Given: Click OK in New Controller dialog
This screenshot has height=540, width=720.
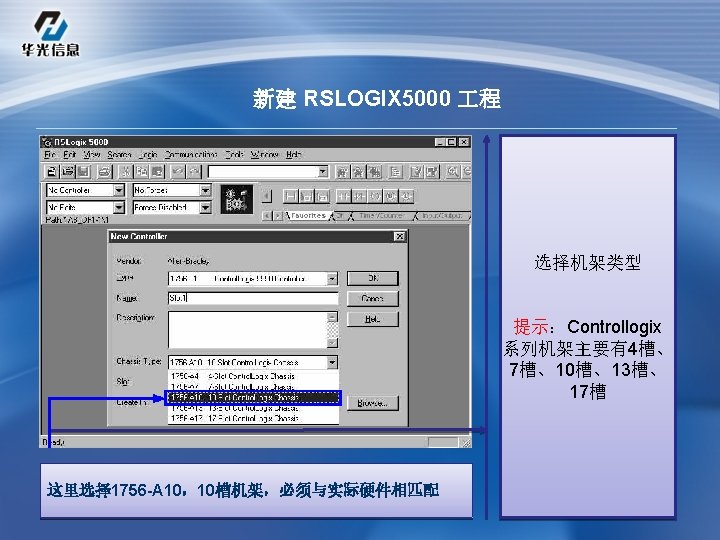Looking at the screenshot, I should point(372,278).
